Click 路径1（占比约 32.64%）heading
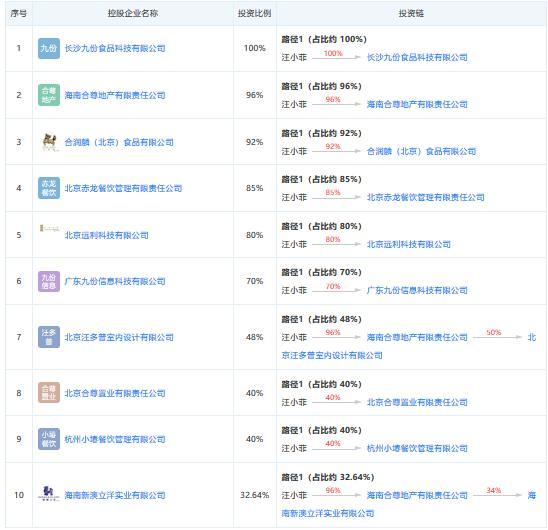This screenshot has height=530, width=548. [x=328, y=477]
